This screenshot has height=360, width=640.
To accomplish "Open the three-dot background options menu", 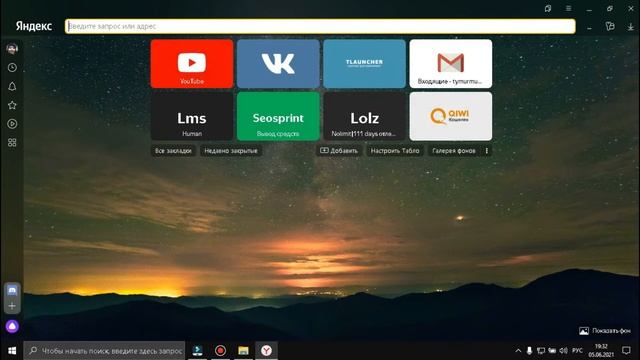I will point(487,151).
